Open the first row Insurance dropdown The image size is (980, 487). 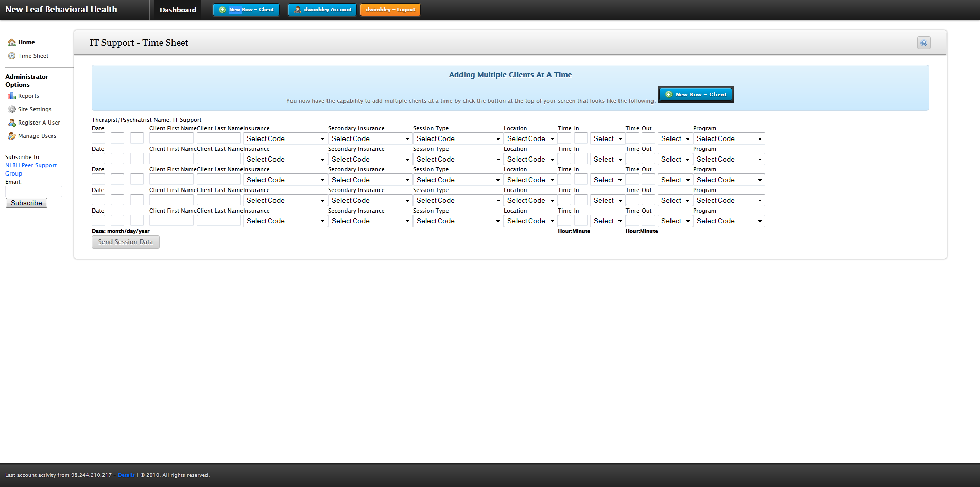click(x=285, y=138)
